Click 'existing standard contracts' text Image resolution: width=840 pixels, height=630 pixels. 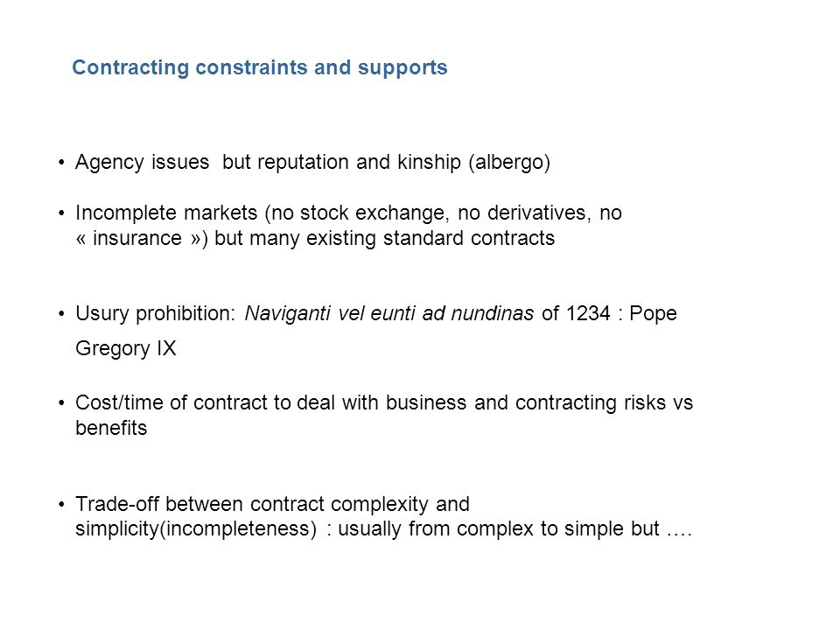coord(430,238)
